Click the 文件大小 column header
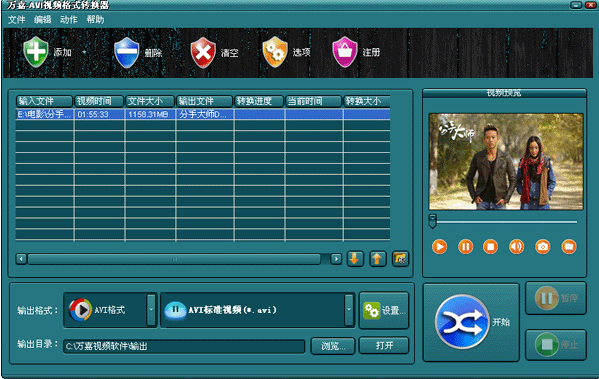 150,101
